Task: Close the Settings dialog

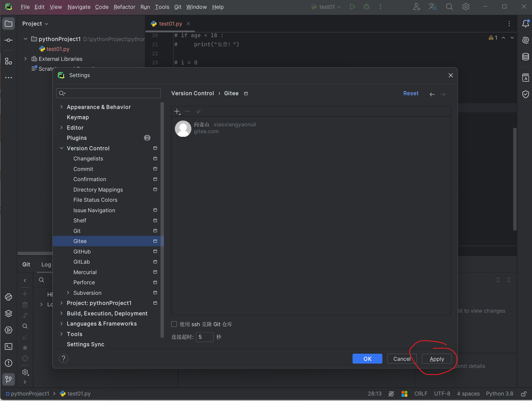Action: [x=451, y=75]
